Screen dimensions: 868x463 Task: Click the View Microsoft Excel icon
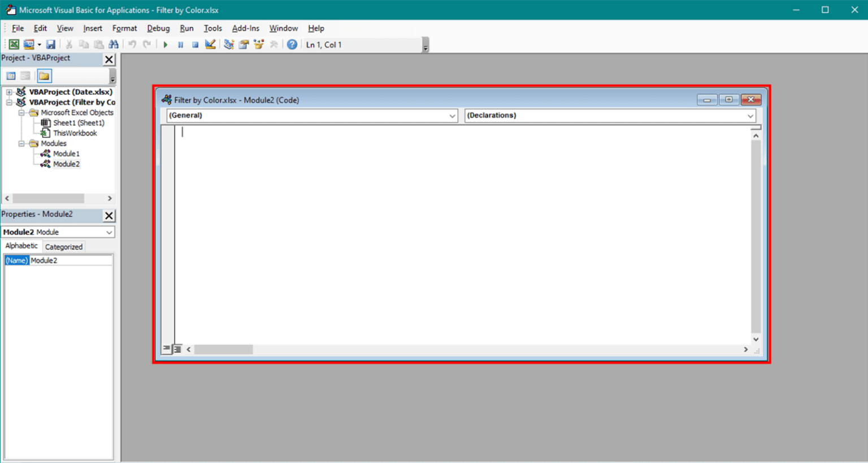tap(13, 44)
